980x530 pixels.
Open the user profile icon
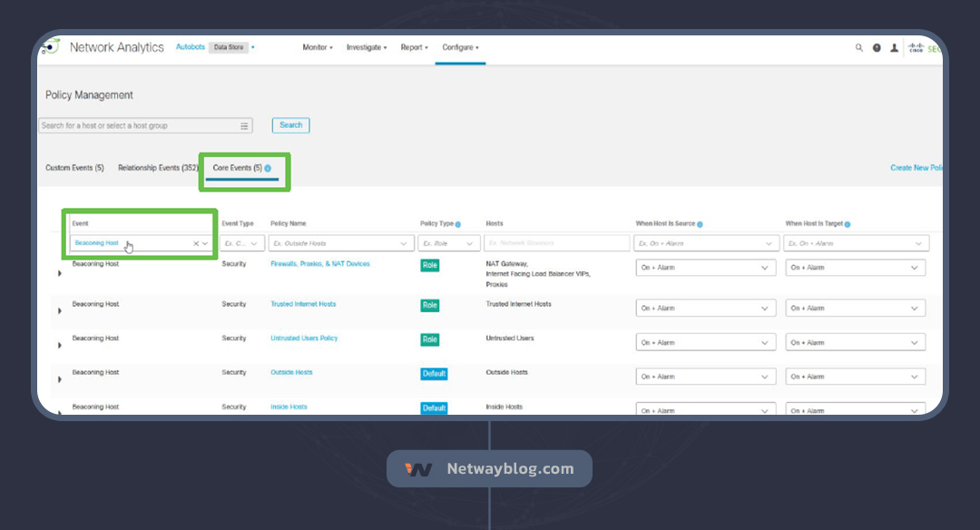(894, 48)
